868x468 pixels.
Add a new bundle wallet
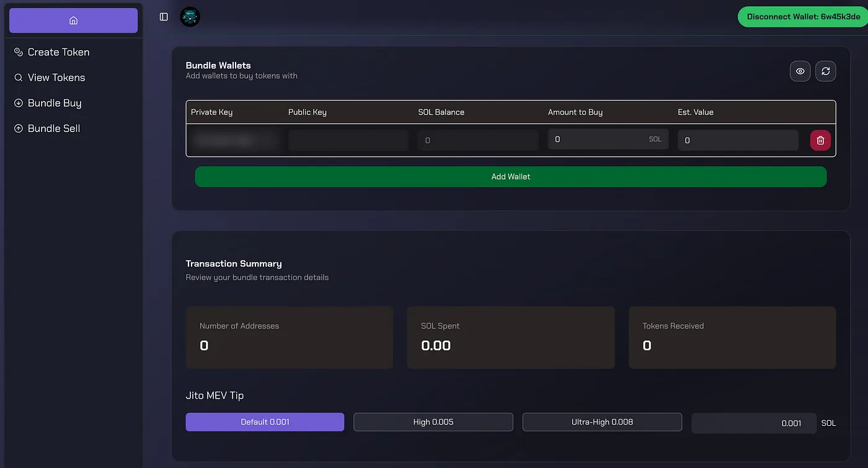tap(511, 177)
